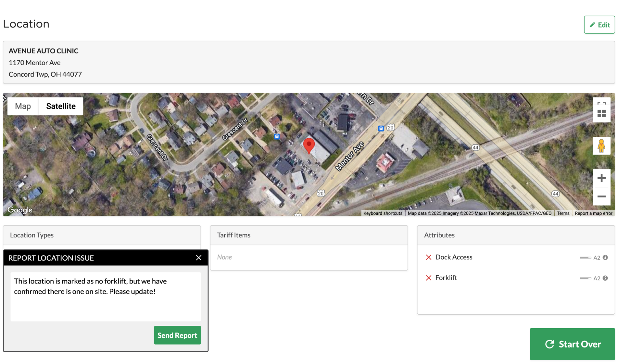Click Dock Access info icon
618x364 pixels.
click(x=605, y=257)
